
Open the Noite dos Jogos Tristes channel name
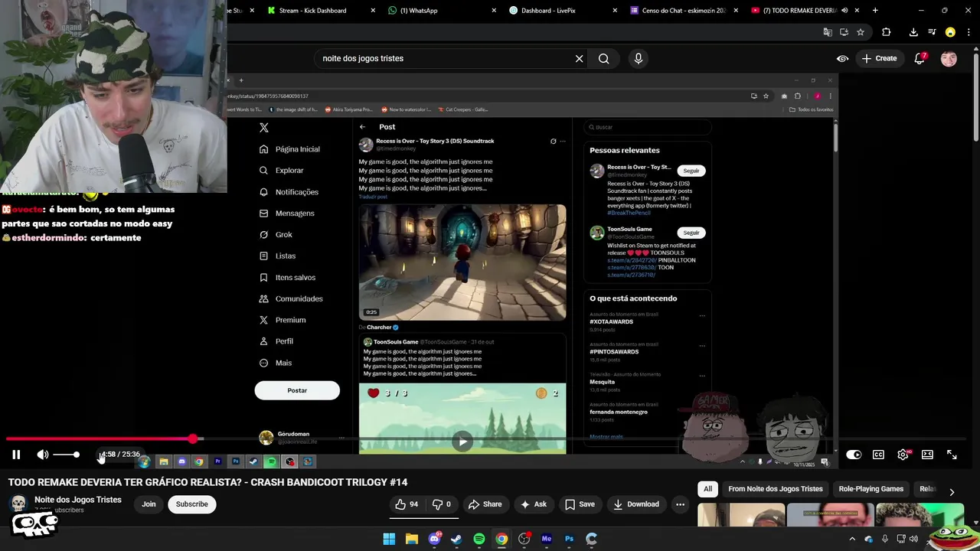click(x=78, y=500)
